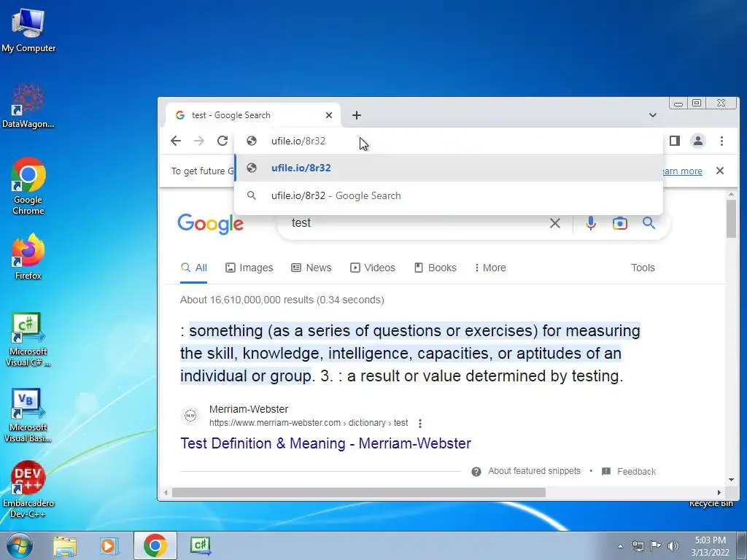747x560 pixels.
Task: Click the vertical scrollbar thumb
Action: coord(731,219)
